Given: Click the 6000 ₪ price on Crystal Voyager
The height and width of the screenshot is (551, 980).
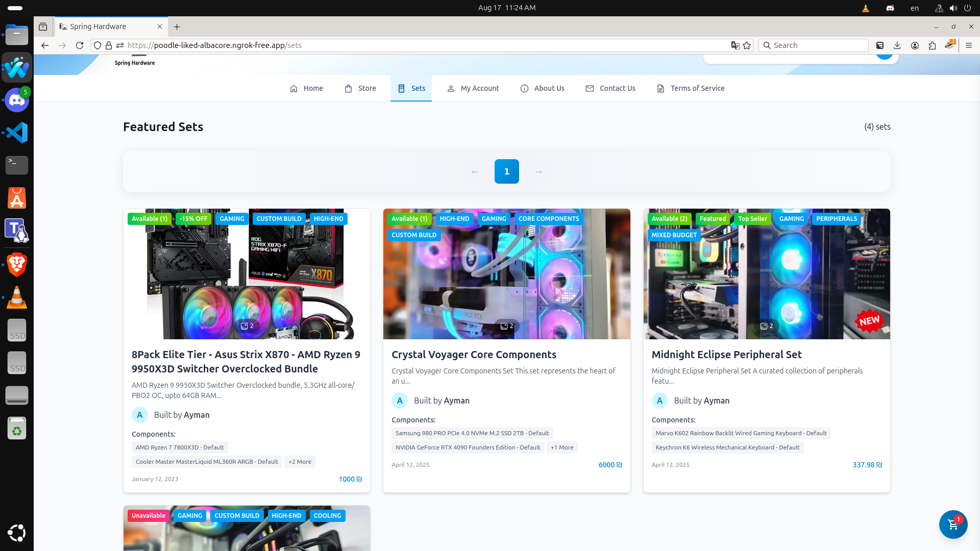Looking at the screenshot, I should click(610, 465).
